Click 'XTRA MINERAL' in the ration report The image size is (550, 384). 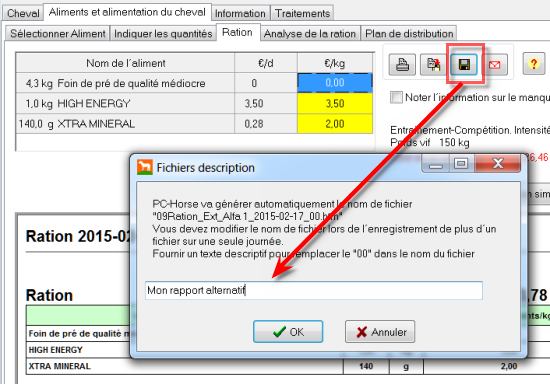pos(59,366)
